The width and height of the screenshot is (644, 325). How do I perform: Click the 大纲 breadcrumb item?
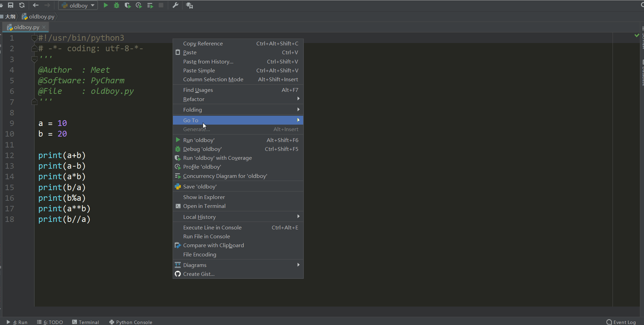(x=9, y=16)
